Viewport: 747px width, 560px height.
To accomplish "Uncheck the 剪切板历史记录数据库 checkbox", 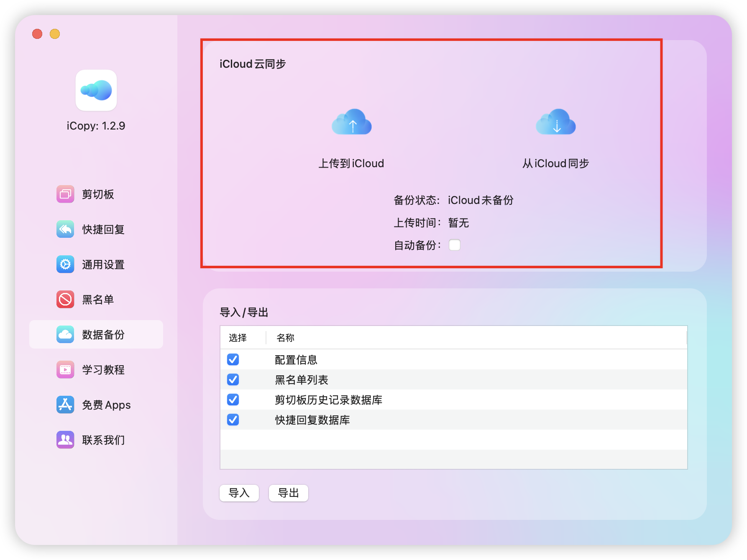I will click(233, 400).
